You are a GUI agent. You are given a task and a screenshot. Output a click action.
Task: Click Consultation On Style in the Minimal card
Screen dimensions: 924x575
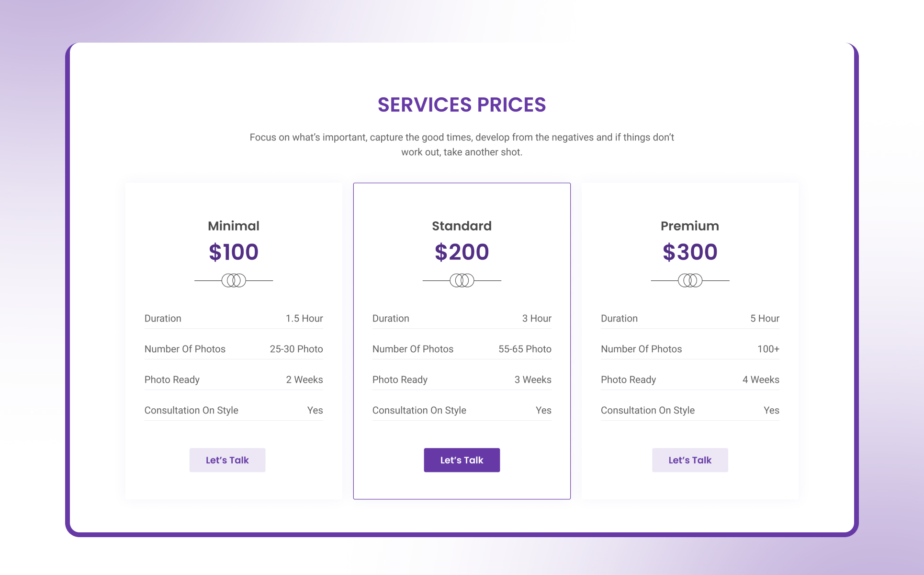192,411
